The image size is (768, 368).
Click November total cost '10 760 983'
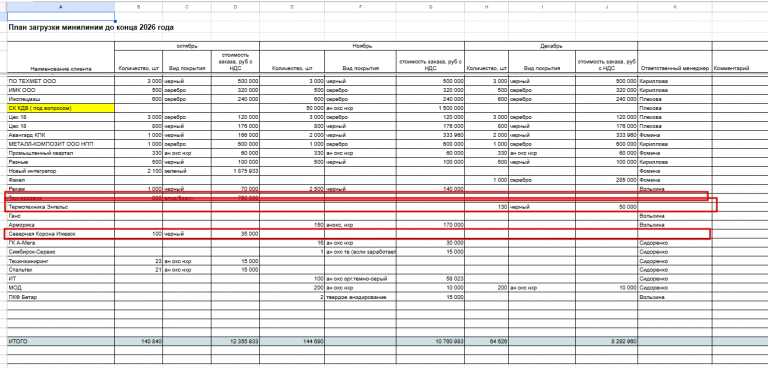click(431, 341)
